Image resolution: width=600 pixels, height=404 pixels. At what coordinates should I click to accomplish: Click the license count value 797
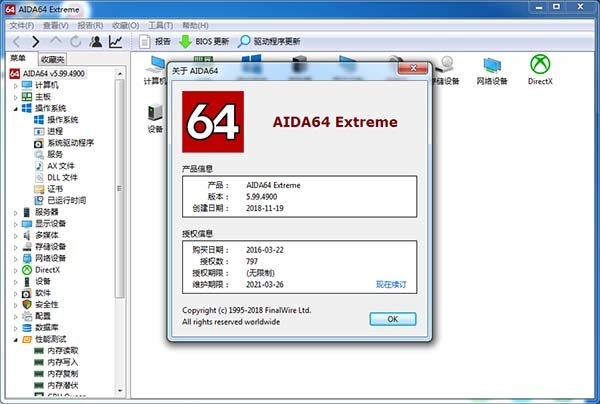click(251, 261)
